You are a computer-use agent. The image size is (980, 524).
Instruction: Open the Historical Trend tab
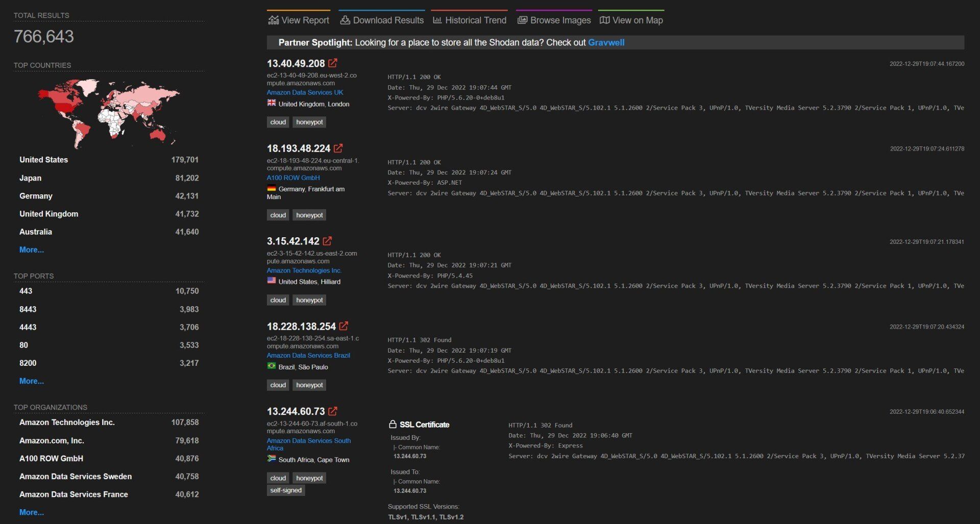(x=470, y=20)
